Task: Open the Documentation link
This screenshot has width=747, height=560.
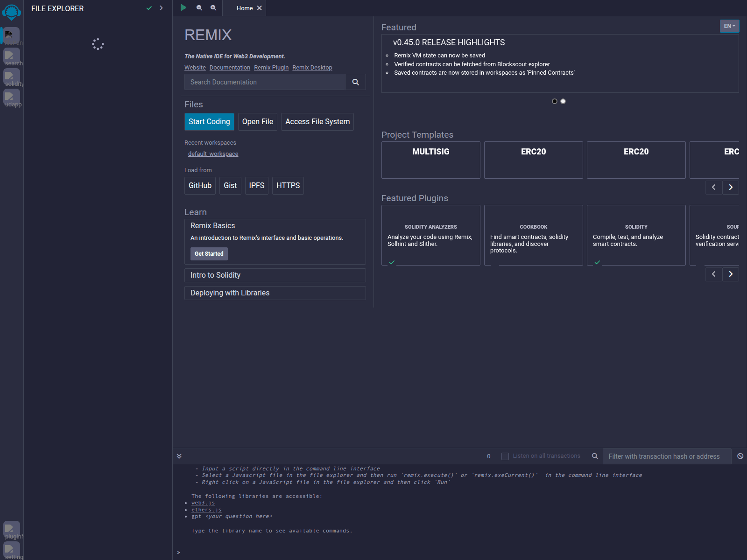Action: point(230,68)
